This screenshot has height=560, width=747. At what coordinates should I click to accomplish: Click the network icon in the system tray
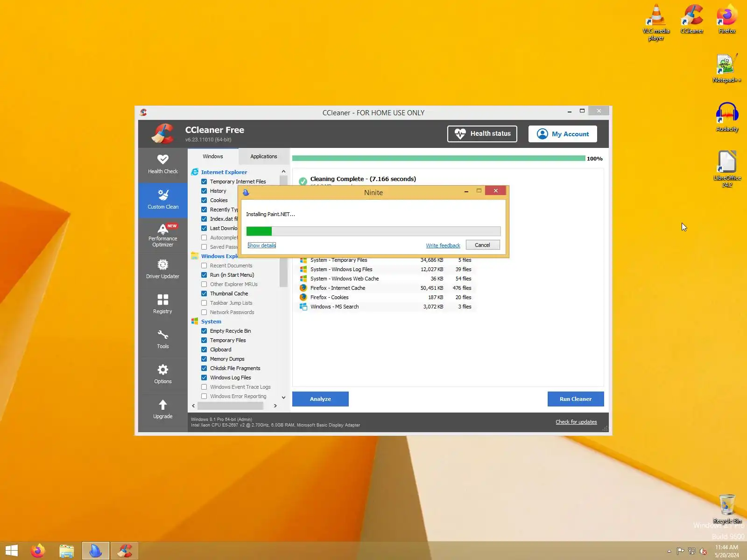[692, 551]
